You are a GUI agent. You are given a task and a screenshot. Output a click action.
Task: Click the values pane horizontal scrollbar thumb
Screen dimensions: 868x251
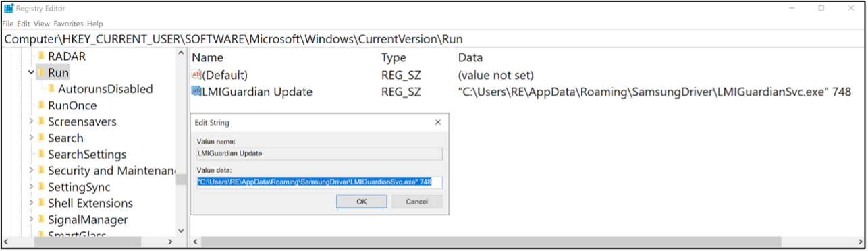pos(491,242)
